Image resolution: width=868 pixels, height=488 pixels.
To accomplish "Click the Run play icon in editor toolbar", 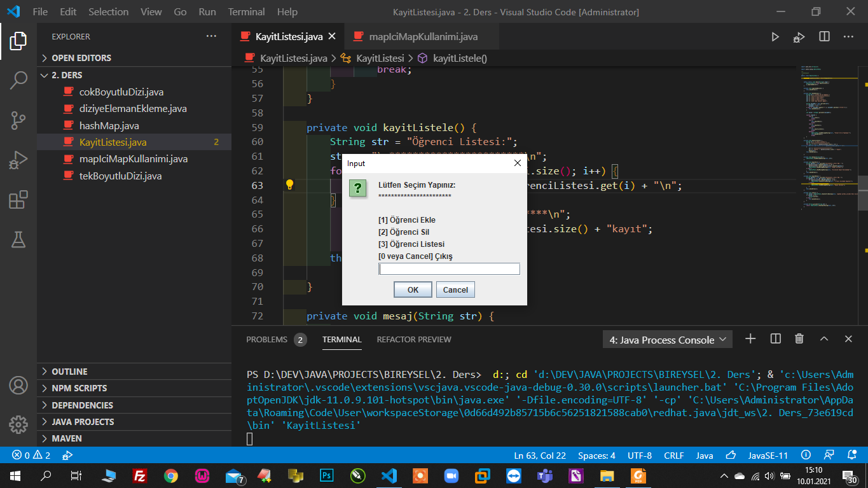I will pyautogui.click(x=775, y=37).
